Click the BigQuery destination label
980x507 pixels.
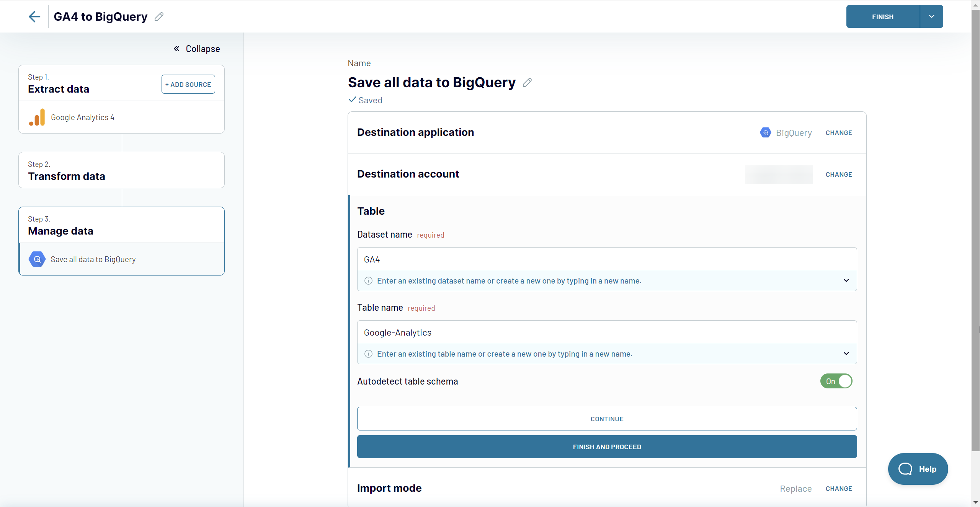pos(794,133)
